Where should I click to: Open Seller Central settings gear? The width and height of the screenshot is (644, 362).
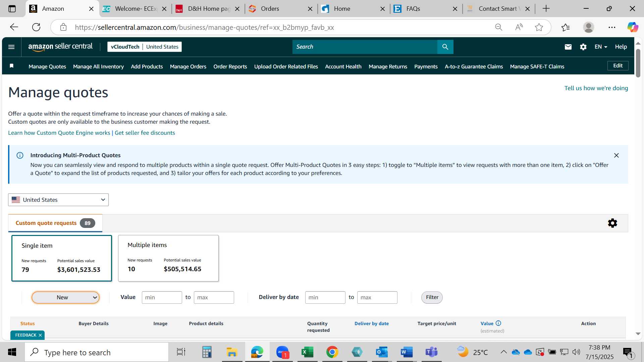583,47
